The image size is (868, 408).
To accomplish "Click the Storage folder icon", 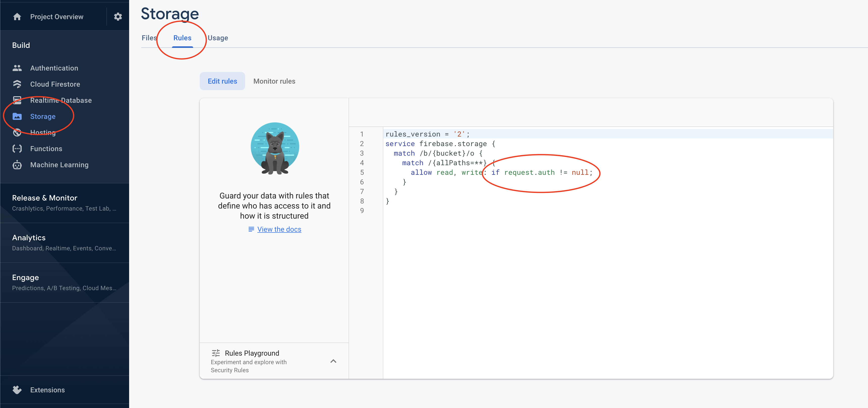I will [x=17, y=116].
